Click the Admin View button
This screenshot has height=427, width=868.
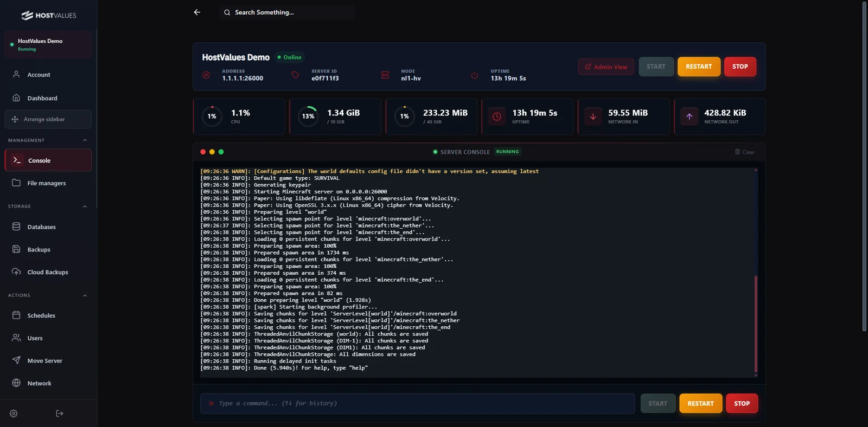(x=606, y=67)
